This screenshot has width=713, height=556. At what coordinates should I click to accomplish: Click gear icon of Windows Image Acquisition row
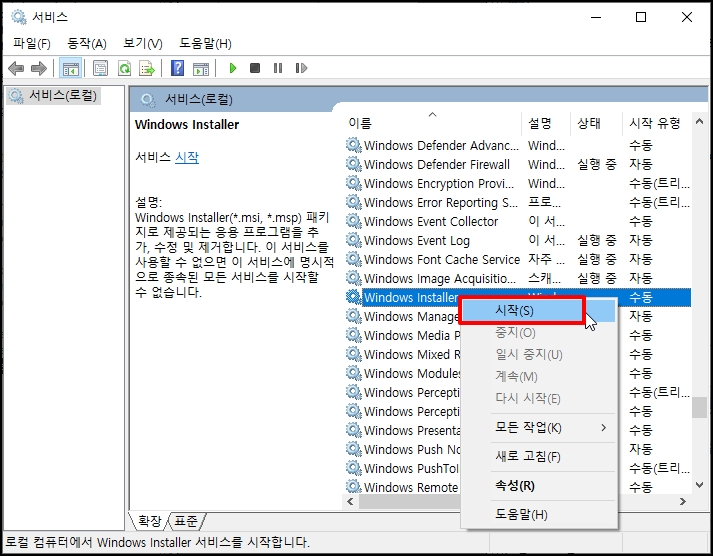(x=353, y=278)
